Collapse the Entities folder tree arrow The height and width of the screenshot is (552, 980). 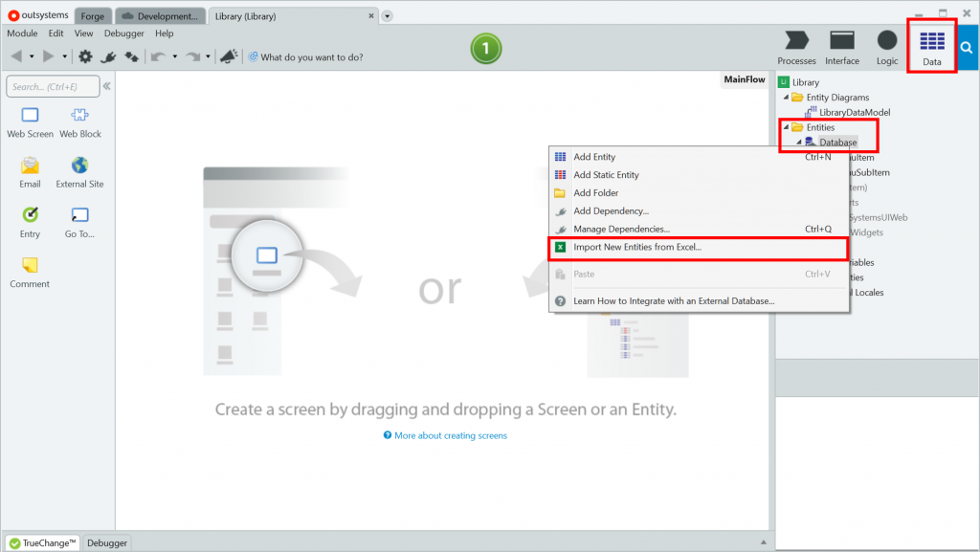tap(786, 127)
